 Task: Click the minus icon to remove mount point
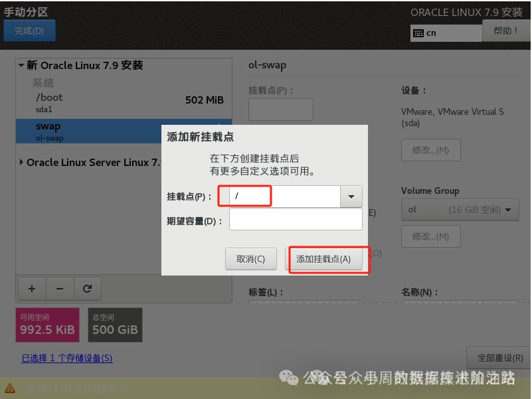click(x=60, y=289)
